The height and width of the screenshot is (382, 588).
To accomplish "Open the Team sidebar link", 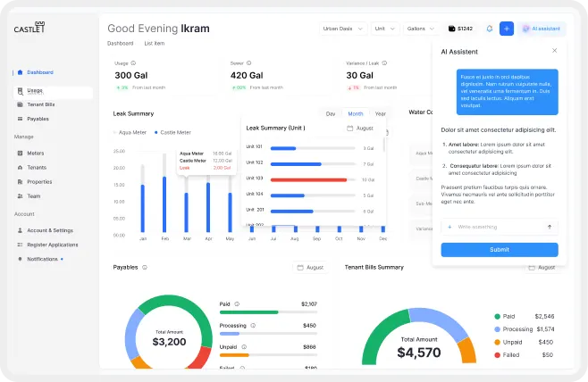I will point(34,195).
